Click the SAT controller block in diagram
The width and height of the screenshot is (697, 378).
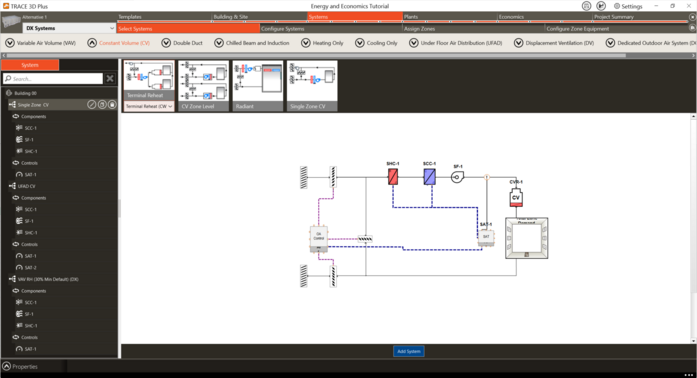486,237
